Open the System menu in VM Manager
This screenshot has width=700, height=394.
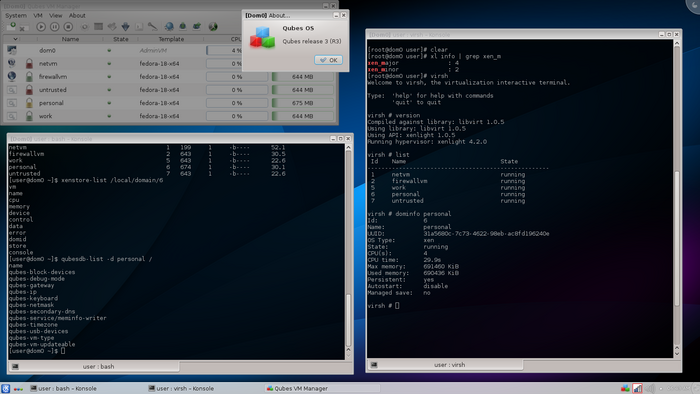[x=16, y=15]
